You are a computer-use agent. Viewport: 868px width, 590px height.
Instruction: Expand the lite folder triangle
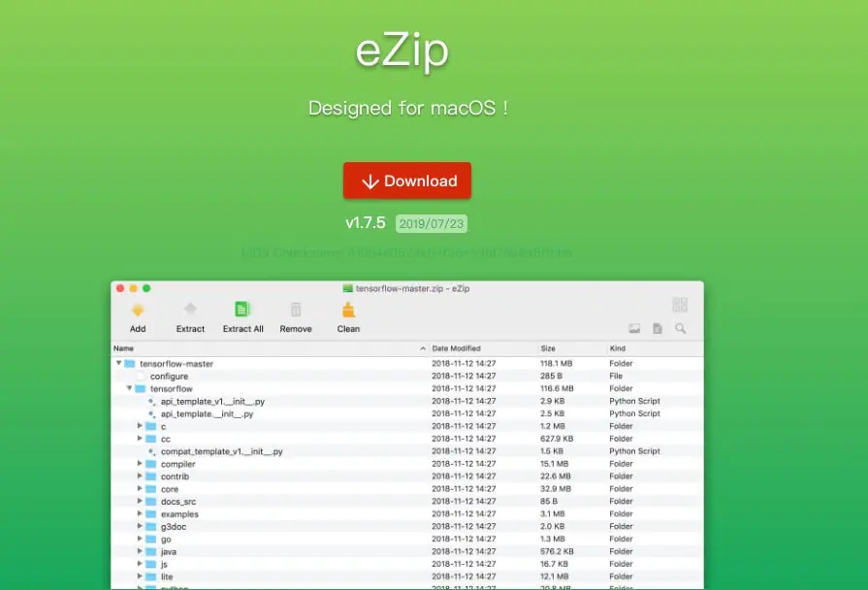[140, 576]
